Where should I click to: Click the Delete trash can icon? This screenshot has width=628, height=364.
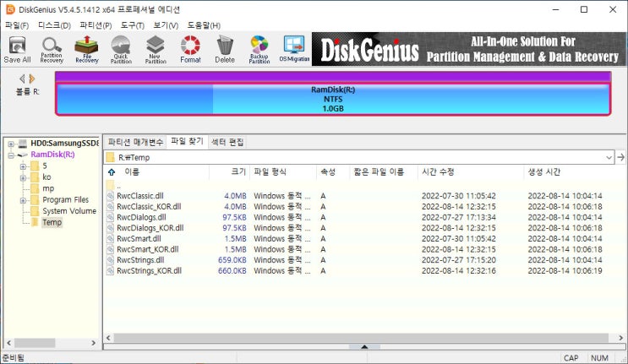pos(225,50)
